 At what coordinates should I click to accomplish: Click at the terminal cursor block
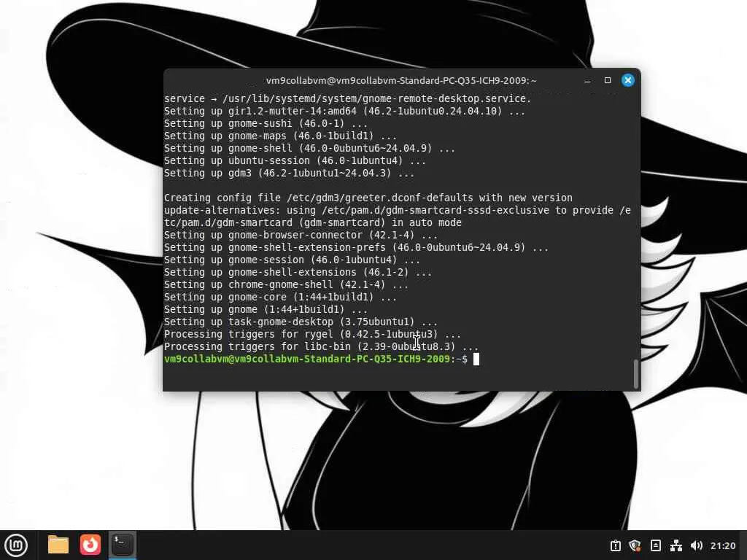(476, 359)
